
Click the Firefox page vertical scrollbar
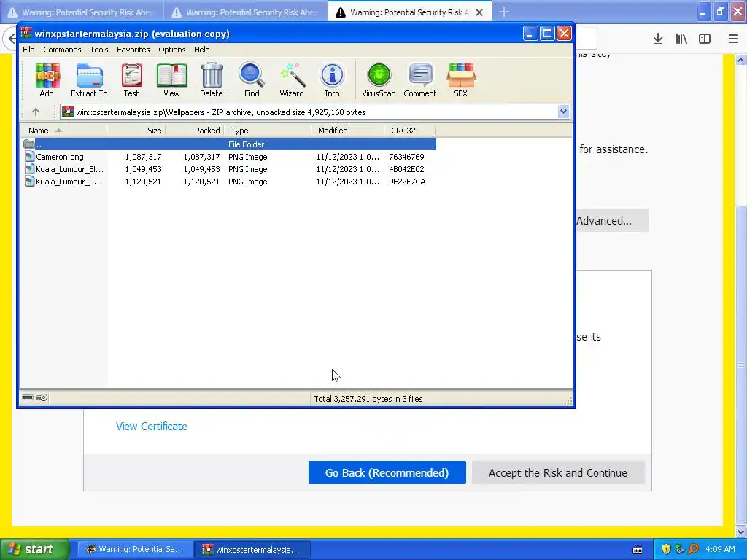(740, 365)
